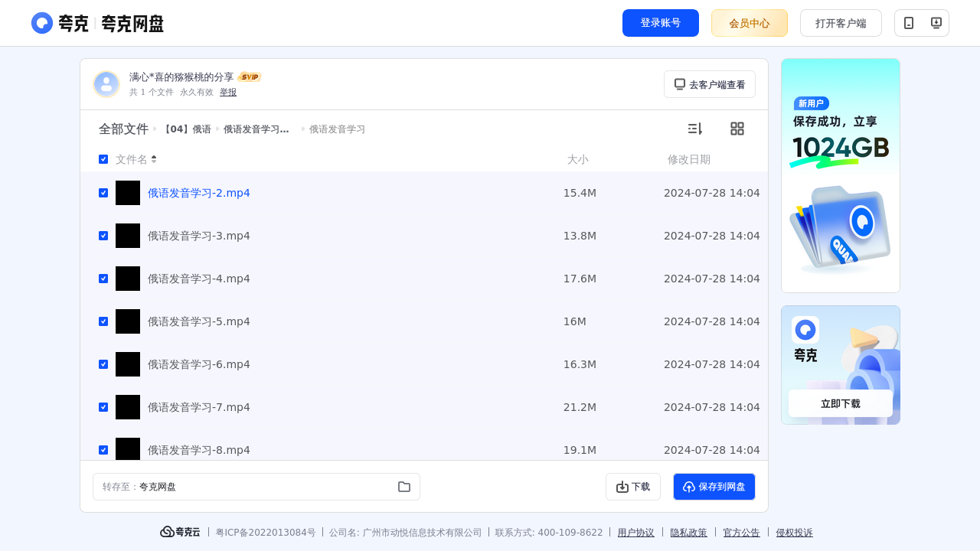980x551 pixels.
Task: Click 文件名 column header
Action: pos(132,159)
